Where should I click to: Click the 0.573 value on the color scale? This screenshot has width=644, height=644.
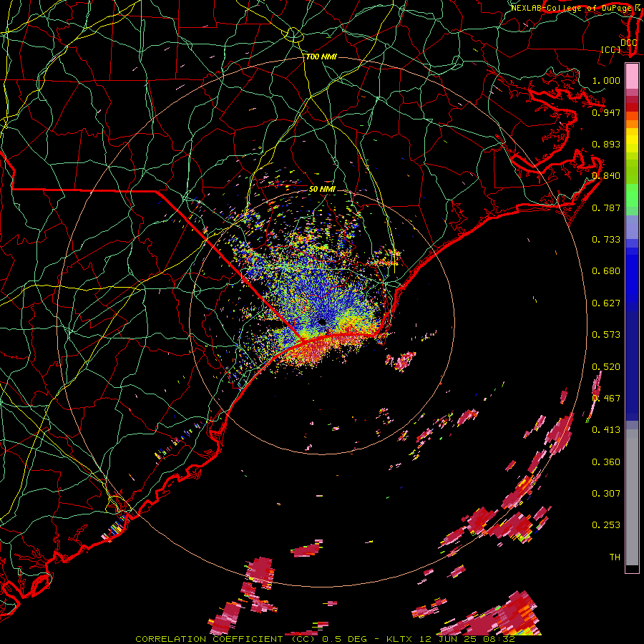[606, 334]
